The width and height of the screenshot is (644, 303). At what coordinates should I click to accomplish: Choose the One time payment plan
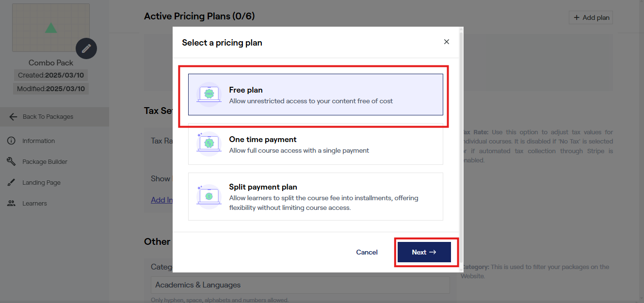315,144
